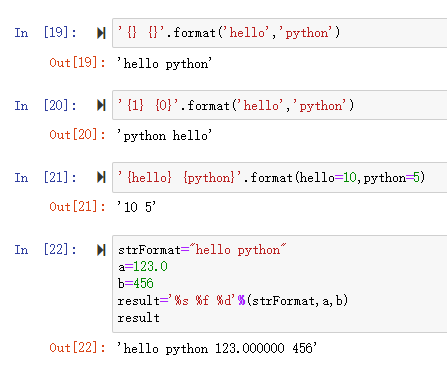Click inside cell 19 format code
Screen dimensions: 447x378
(x=280, y=33)
